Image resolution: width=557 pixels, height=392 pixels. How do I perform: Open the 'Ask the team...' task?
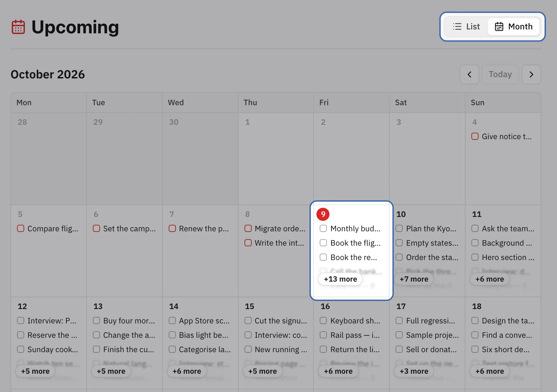[x=508, y=228]
